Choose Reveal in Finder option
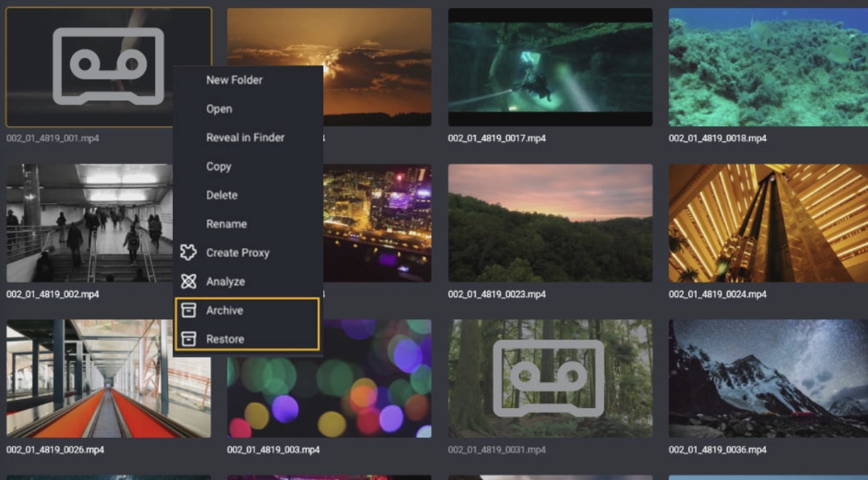Viewport: 868px width, 480px height. (x=245, y=137)
